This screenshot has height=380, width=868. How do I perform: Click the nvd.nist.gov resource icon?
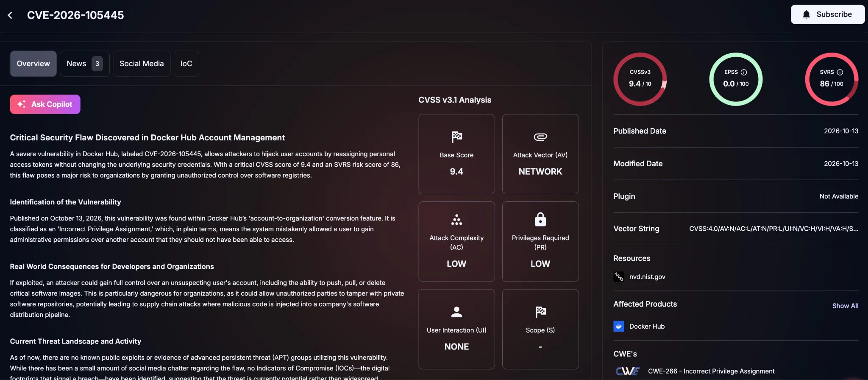pyautogui.click(x=619, y=277)
